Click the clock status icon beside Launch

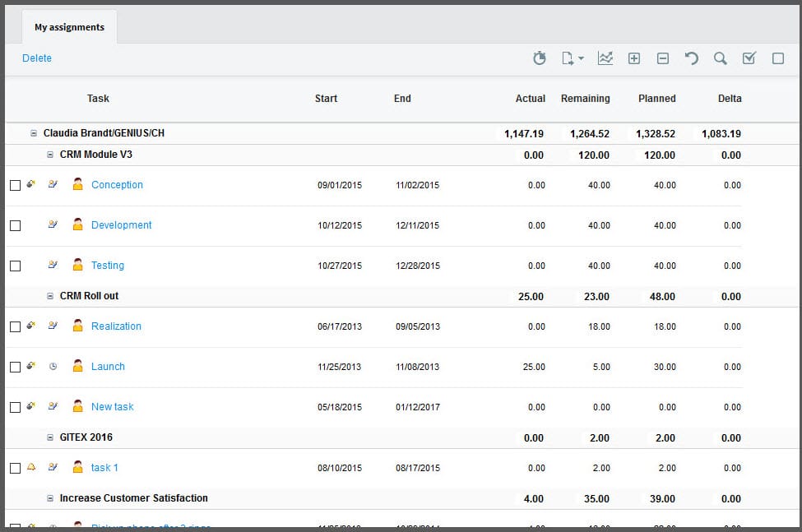(x=53, y=367)
